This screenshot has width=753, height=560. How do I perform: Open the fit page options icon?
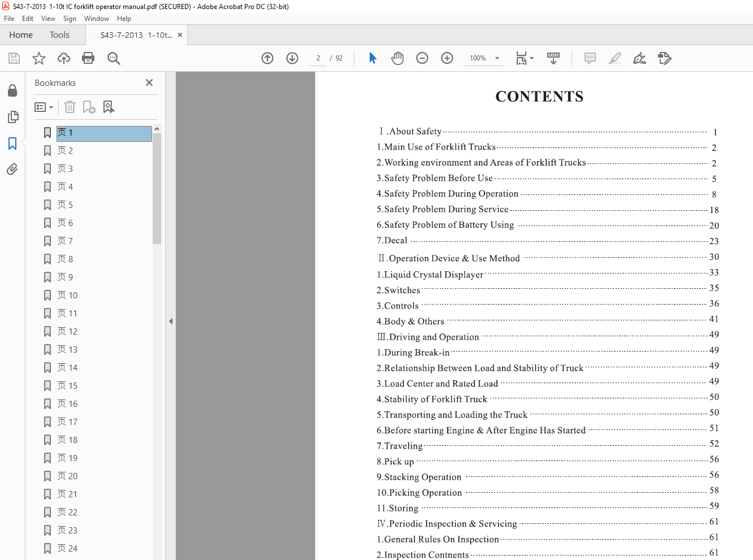pyautogui.click(x=524, y=58)
